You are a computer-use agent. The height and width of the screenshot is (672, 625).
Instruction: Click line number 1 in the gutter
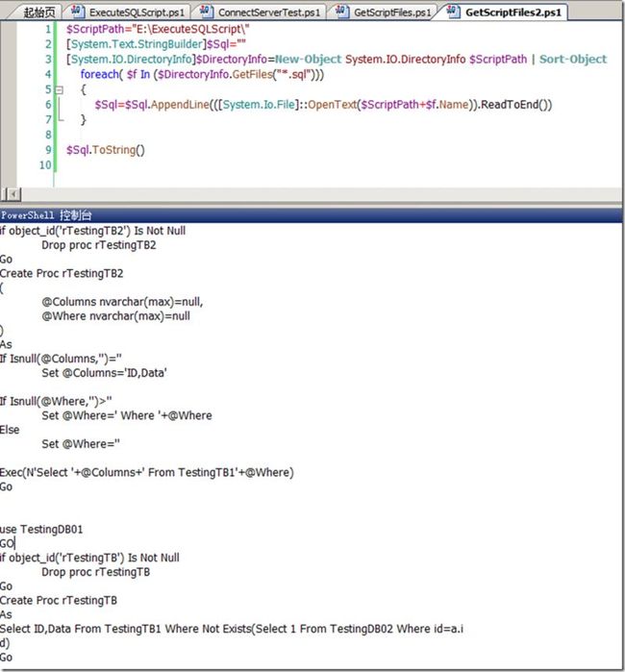coord(48,29)
